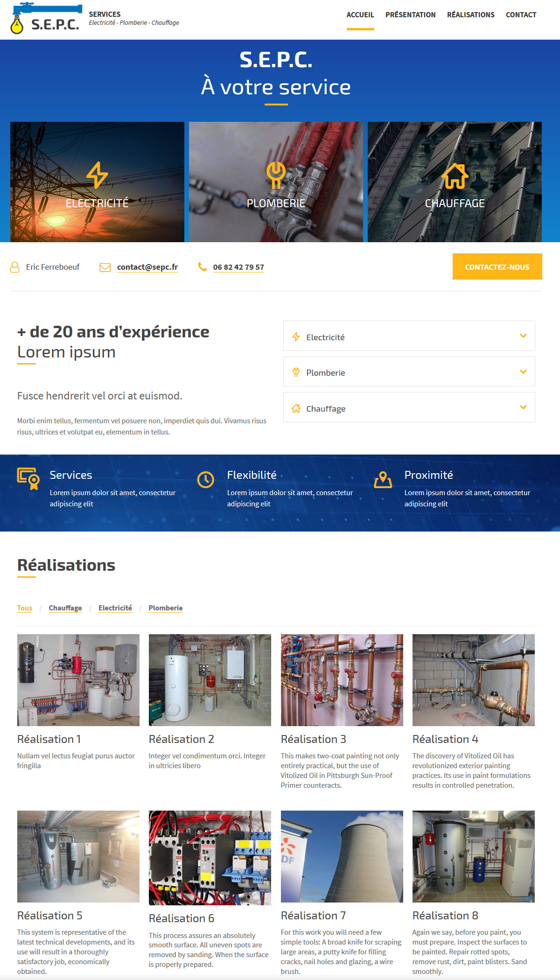Click the certificate icon beside Services
This screenshot has width=560, height=980.
(28, 479)
